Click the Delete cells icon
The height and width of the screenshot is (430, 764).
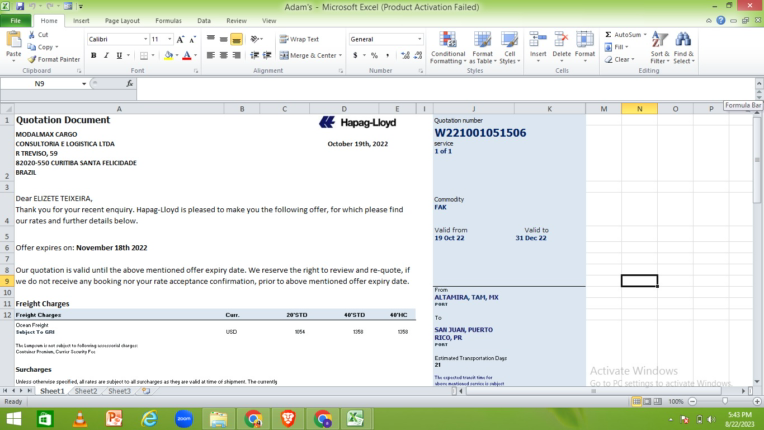pos(561,40)
